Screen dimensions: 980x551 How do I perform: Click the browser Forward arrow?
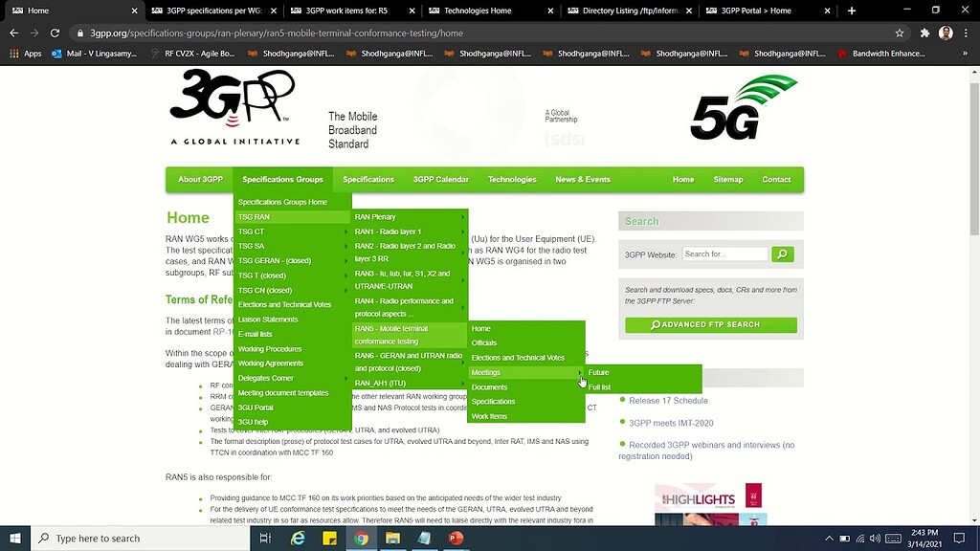(34, 33)
